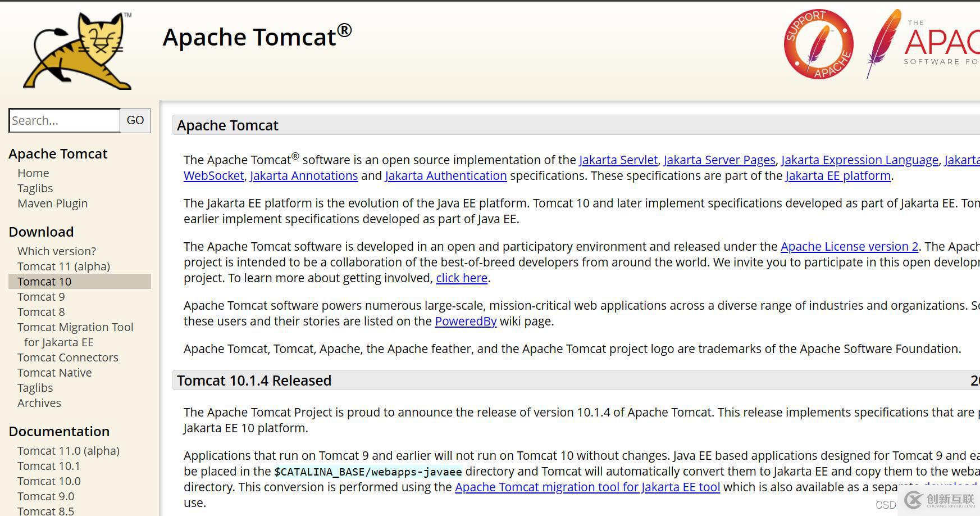Select Which version? under Download
The image size is (980, 516).
(57, 251)
